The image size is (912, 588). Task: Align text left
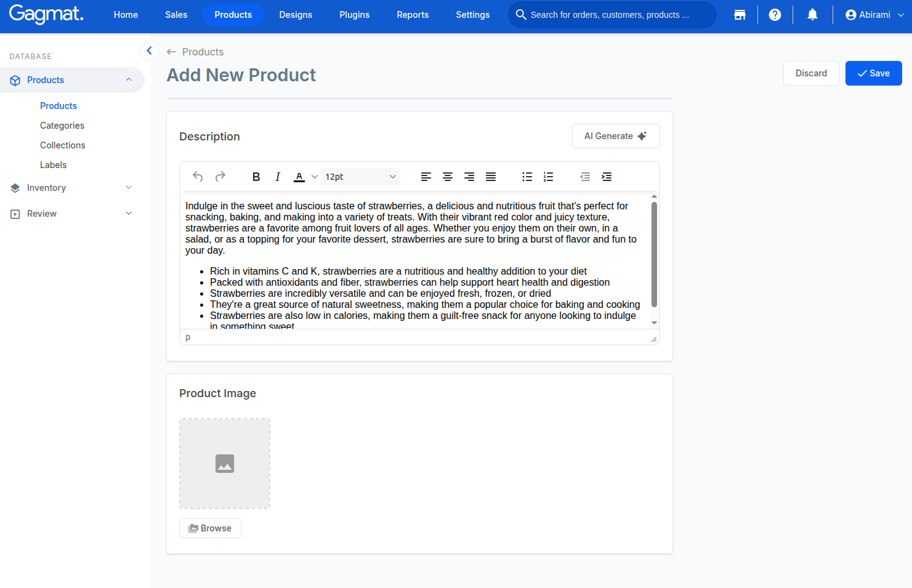click(x=426, y=177)
